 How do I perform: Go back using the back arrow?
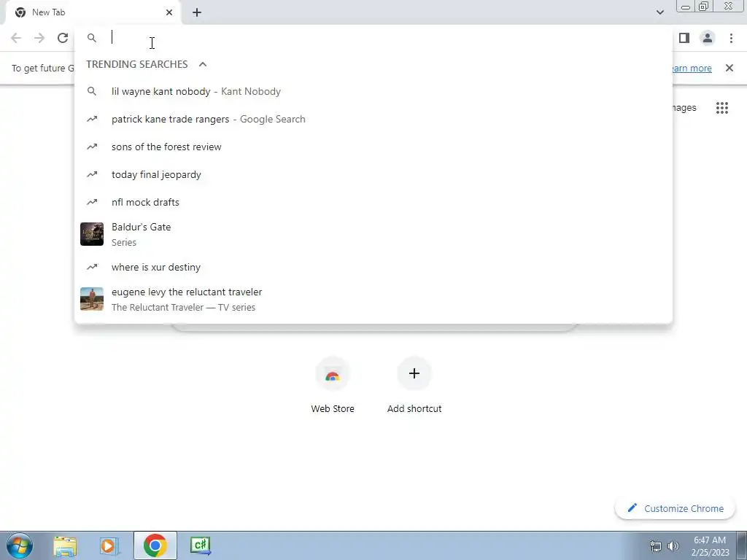[16, 38]
